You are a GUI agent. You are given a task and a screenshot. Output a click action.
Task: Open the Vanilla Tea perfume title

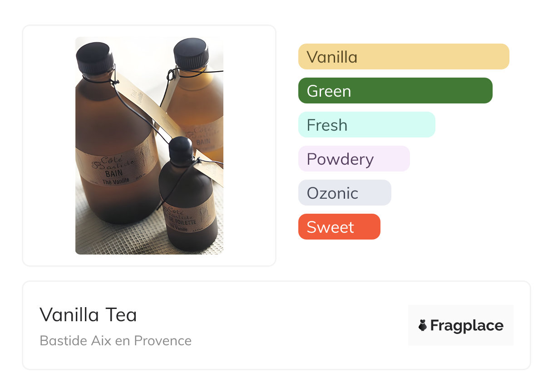coord(88,315)
